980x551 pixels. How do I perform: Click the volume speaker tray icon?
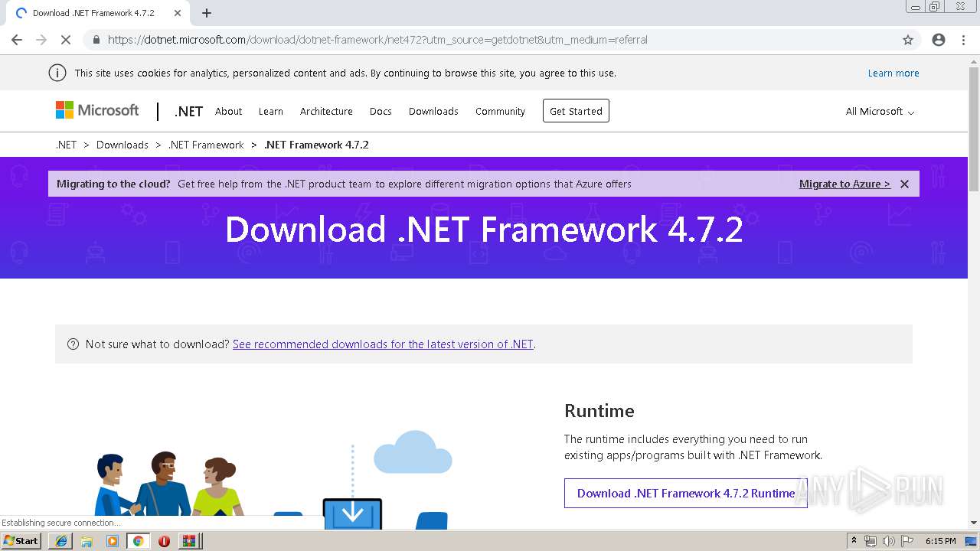pos(889,541)
